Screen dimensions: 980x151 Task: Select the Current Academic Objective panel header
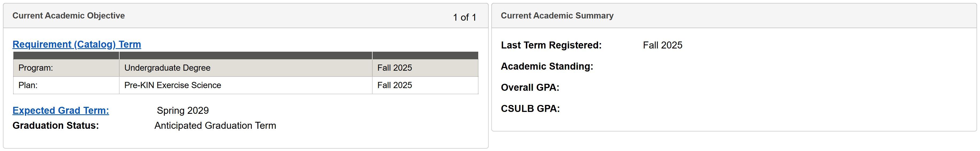68,16
